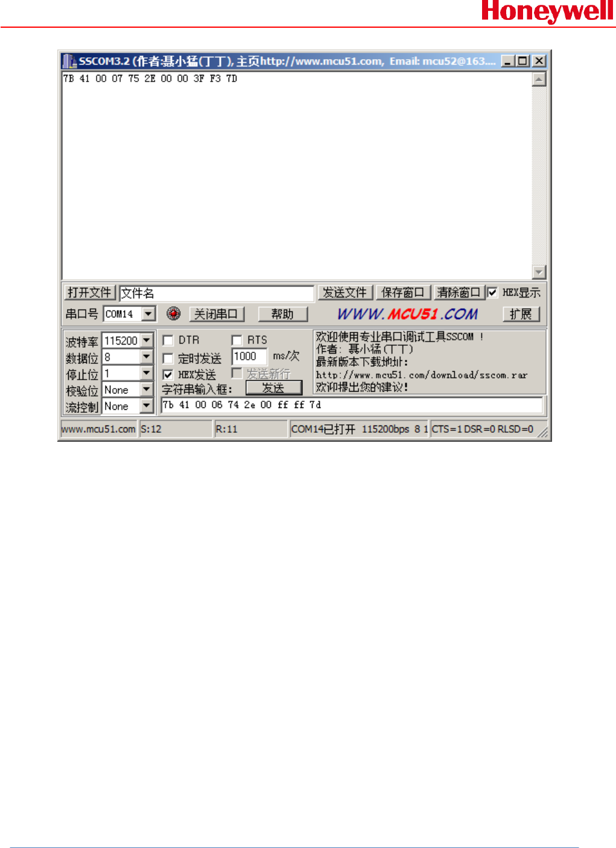Open the 流控制 flow control dropdown

[147, 406]
